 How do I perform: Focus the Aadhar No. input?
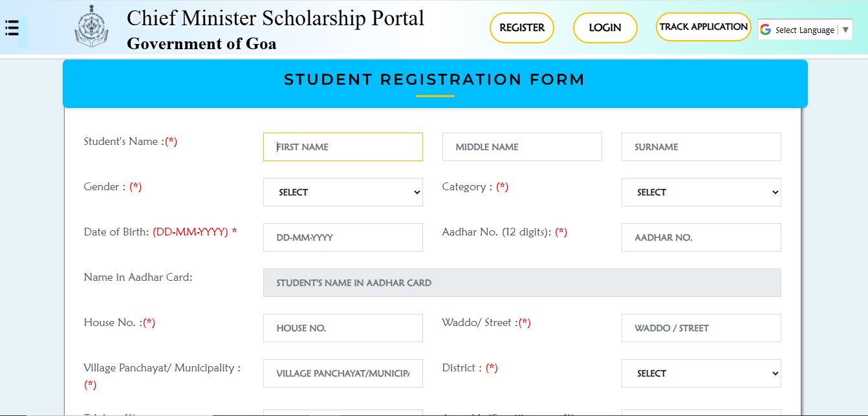point(701,237)
